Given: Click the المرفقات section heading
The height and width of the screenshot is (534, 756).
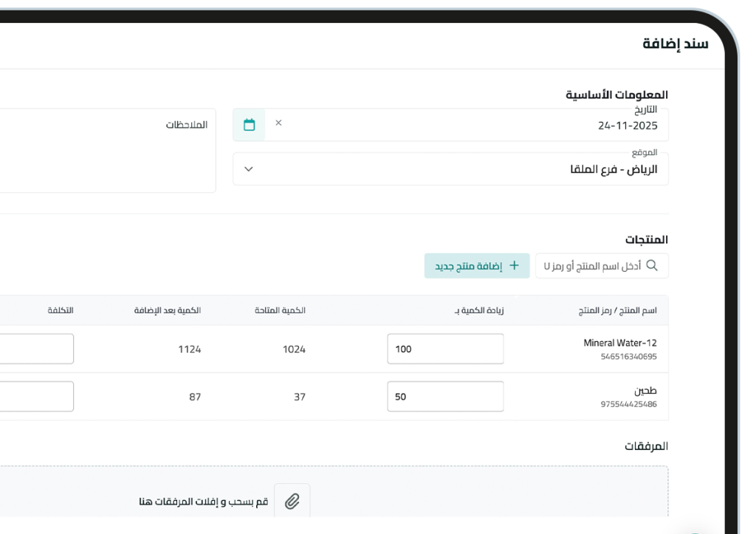Looking at the screenshot, I should click(648, 445).
